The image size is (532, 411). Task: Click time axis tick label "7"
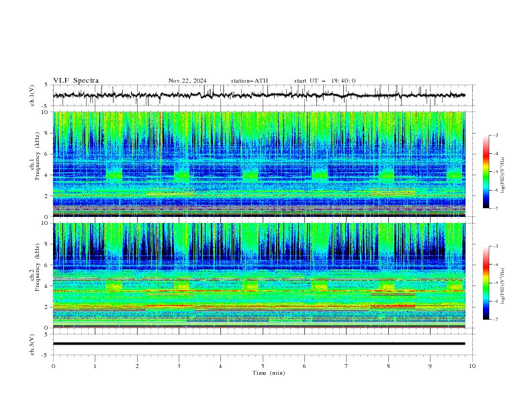(x=347, y=366)
